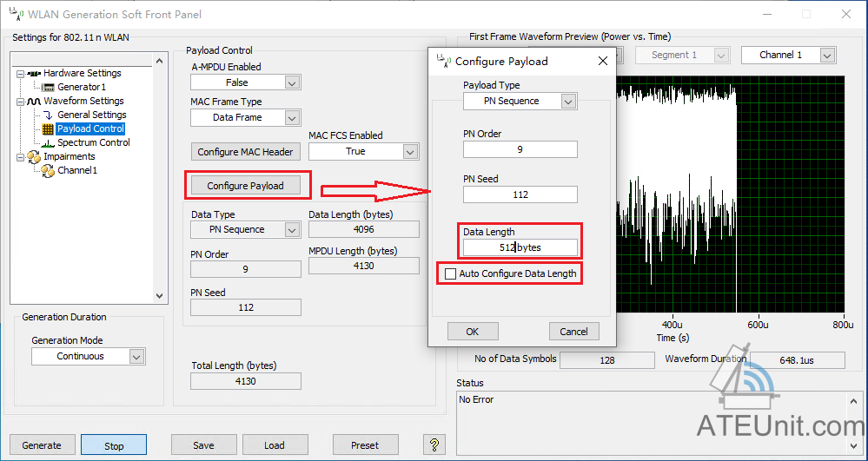This screenshot has width=868, height=461.
Task: Click the Impairments Channel1 icon
Action: pos(48,170)
